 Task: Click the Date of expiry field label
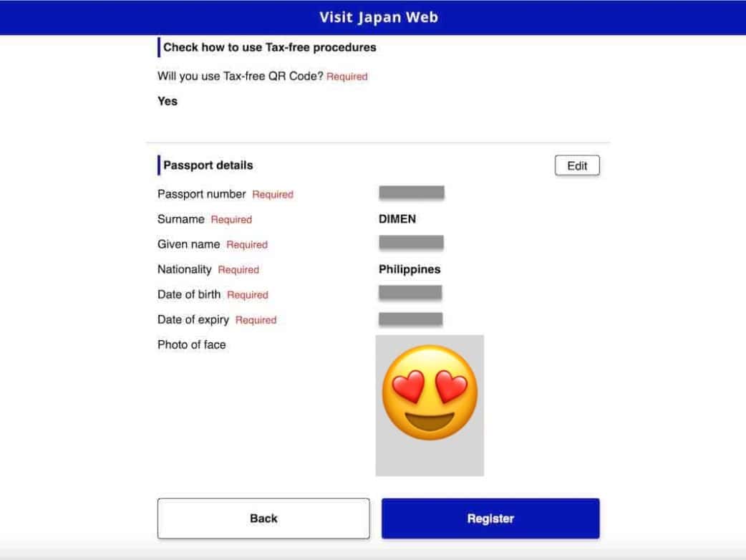click(193, 319)
